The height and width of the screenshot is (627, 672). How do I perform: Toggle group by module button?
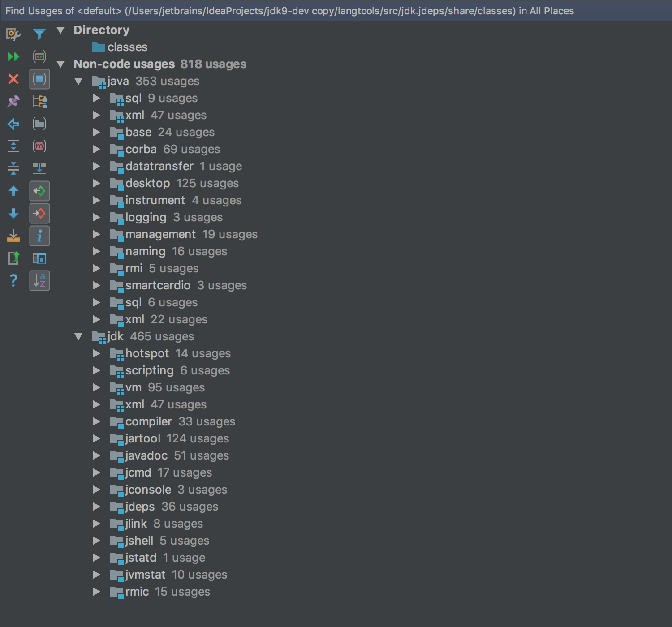(x=39, y=79)
